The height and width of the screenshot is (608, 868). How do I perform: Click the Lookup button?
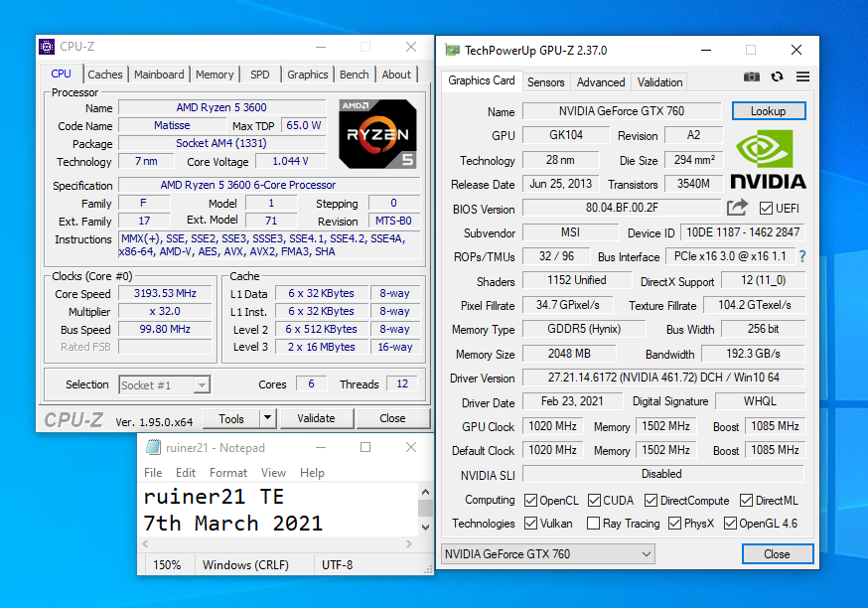(768, 111)
